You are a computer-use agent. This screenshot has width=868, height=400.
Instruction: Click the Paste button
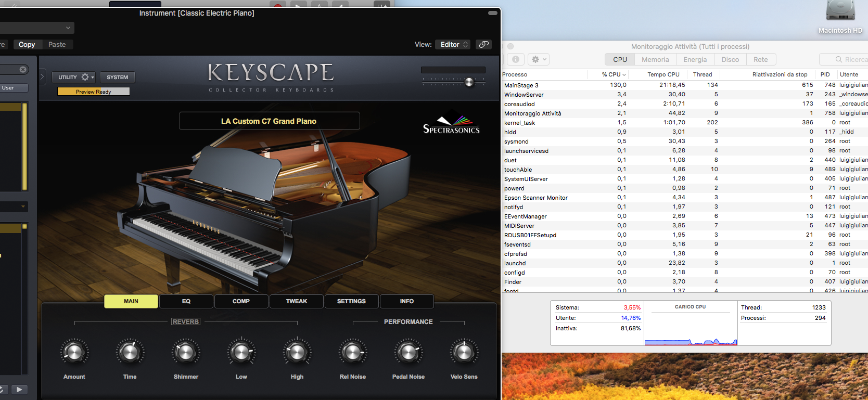[x=57, y=44]
